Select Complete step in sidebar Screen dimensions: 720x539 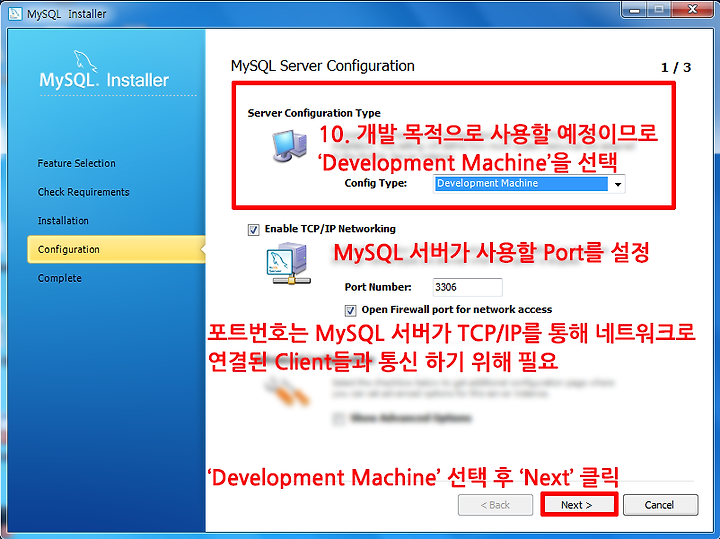(60, 278)
